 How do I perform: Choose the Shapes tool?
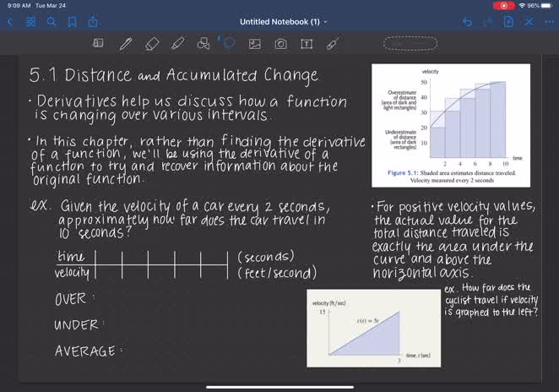203,42
